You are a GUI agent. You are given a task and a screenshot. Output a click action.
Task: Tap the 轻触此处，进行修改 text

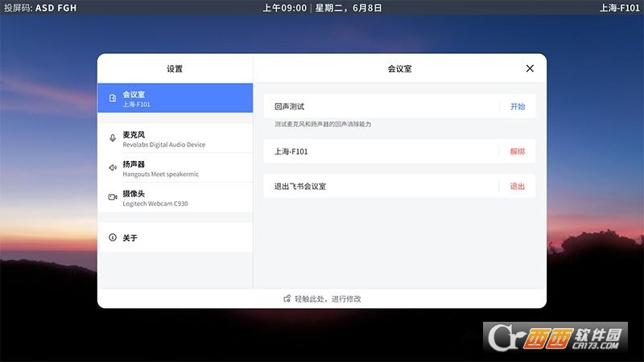coord(328,298)
